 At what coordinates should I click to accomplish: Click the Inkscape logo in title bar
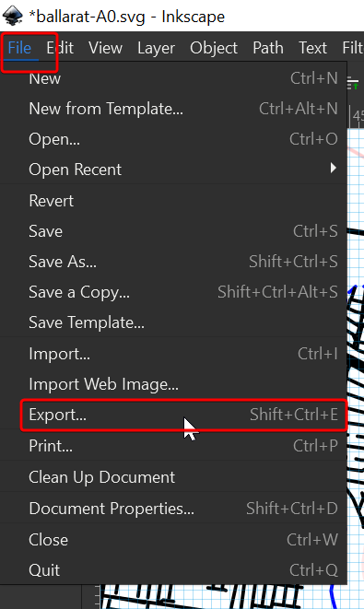click(x=12, y=16)
